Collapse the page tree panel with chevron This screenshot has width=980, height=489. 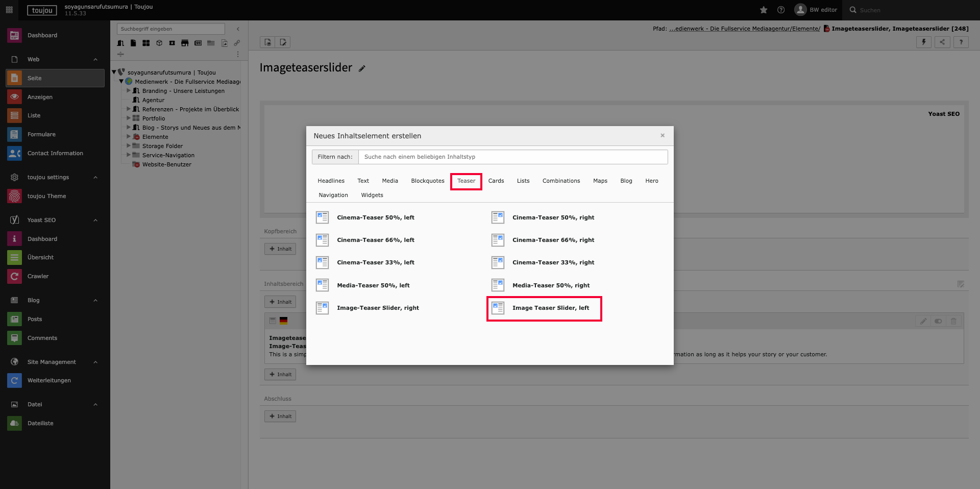click(238, 29)
